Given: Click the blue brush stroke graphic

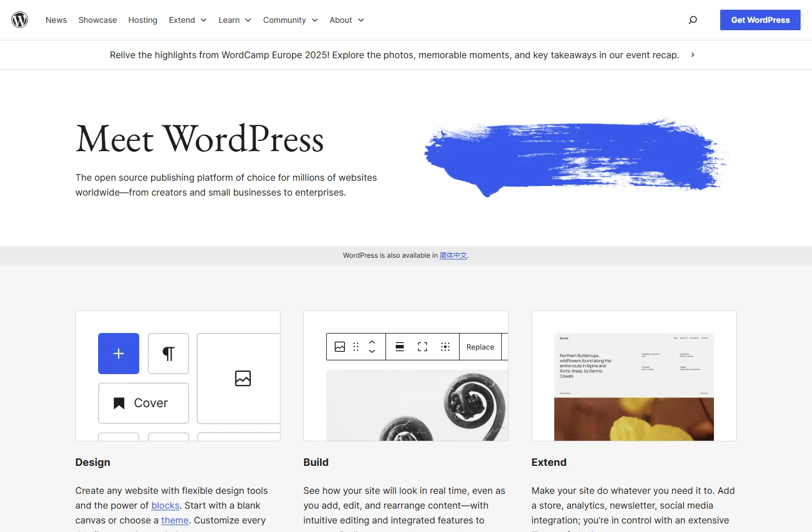Looking at the screenshot, I should click(576, 157).
